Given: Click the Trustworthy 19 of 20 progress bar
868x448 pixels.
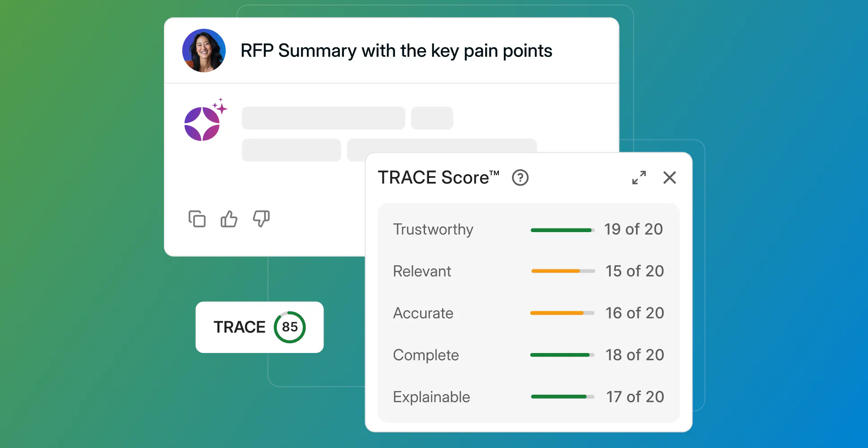Looking at the screenshot, I should click(562, 229).
